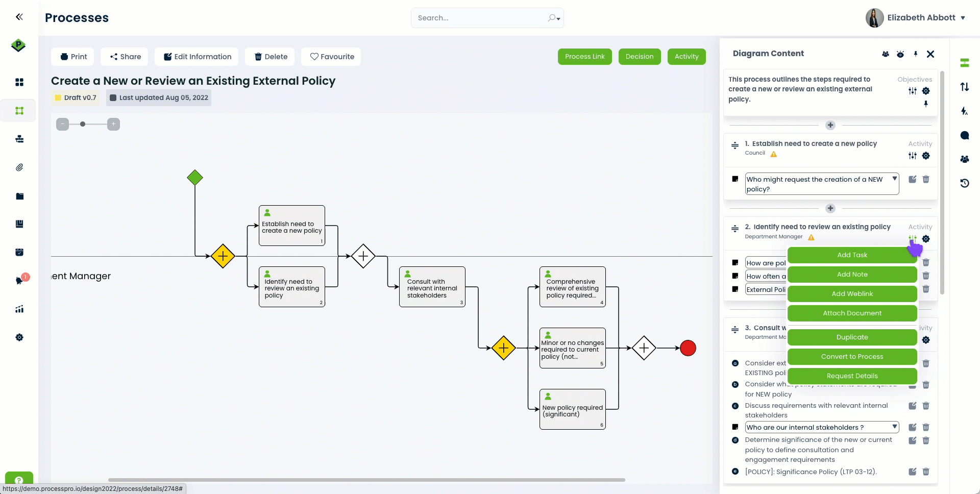Expand 'Who are our internal stakeholders' dropdown
The width and height of the screenshot is (980, 494).
coord(894,427)
